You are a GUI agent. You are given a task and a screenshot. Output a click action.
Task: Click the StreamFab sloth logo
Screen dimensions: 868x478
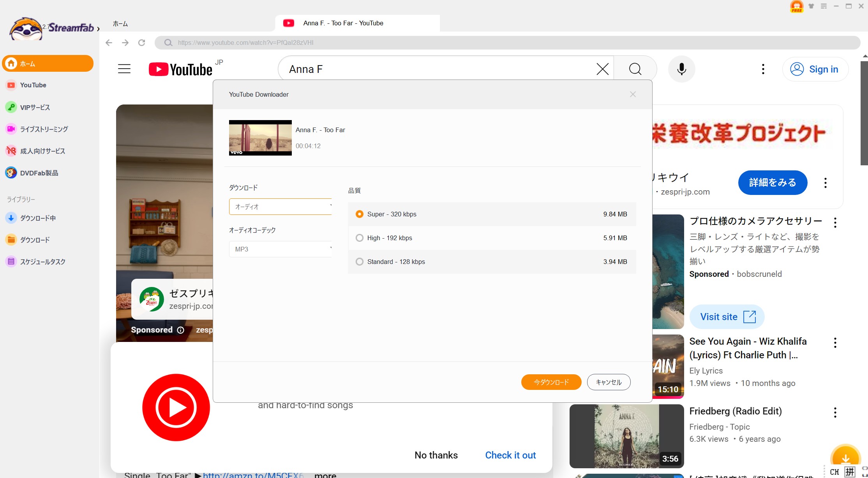click(x=26, y=28)
